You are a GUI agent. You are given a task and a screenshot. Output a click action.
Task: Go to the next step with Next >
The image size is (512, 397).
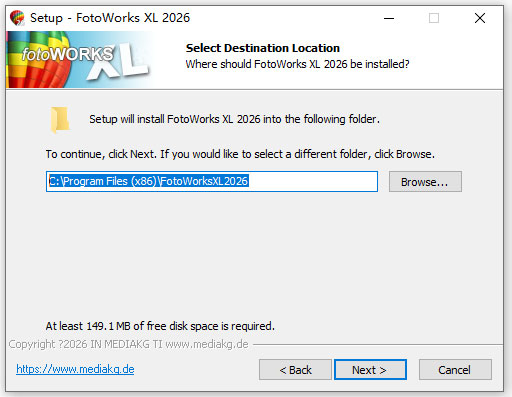coord(370,370)
